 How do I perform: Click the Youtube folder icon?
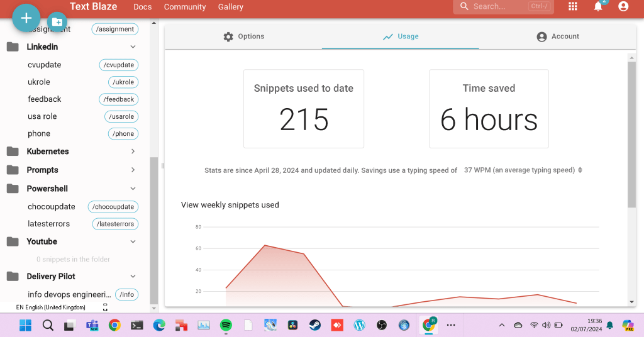pos(13,241)
